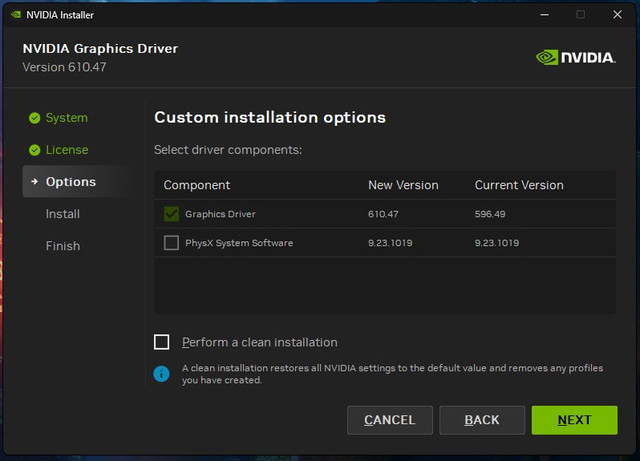Click PhysX new version 9.23.1019 cell
Viewport: 640px width, 461px height.
click(x=390, y=243)
